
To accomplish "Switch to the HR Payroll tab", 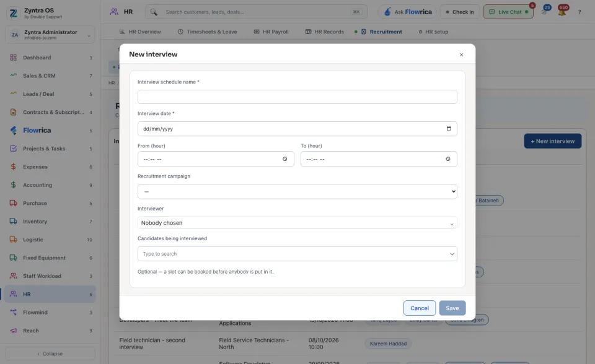I will (271, 32).
